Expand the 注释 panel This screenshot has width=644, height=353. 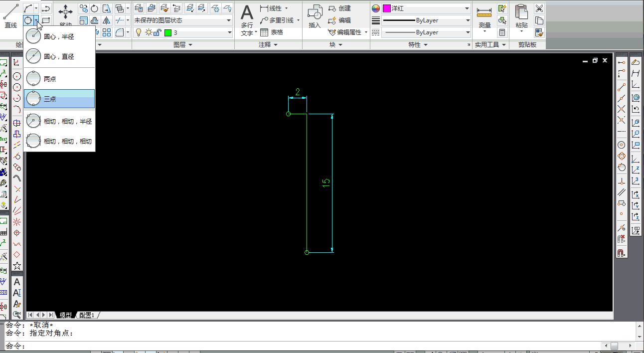click(268, 45)
